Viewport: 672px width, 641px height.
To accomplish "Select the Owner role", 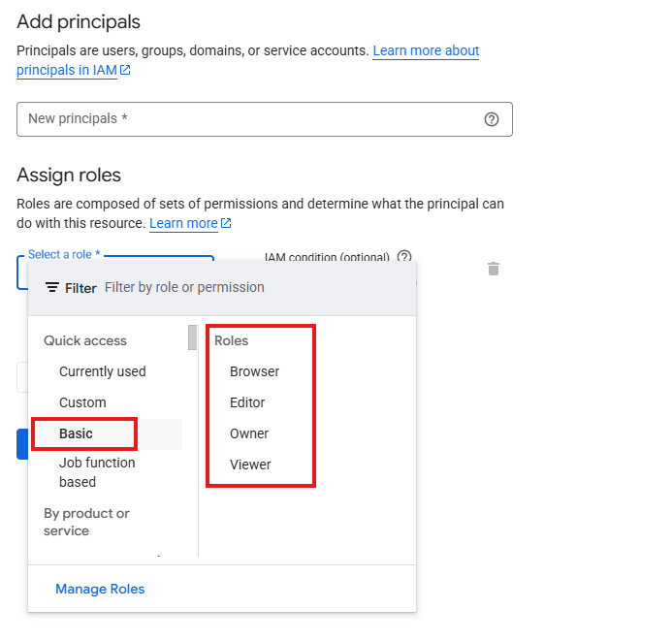I will point(249,433).
